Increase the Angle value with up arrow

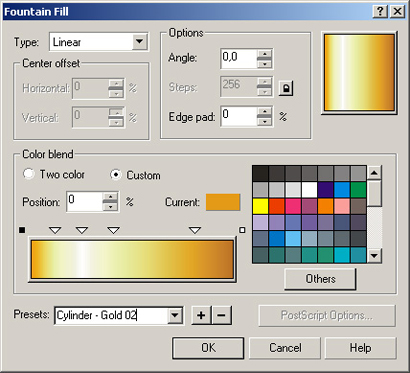point(265,54)
